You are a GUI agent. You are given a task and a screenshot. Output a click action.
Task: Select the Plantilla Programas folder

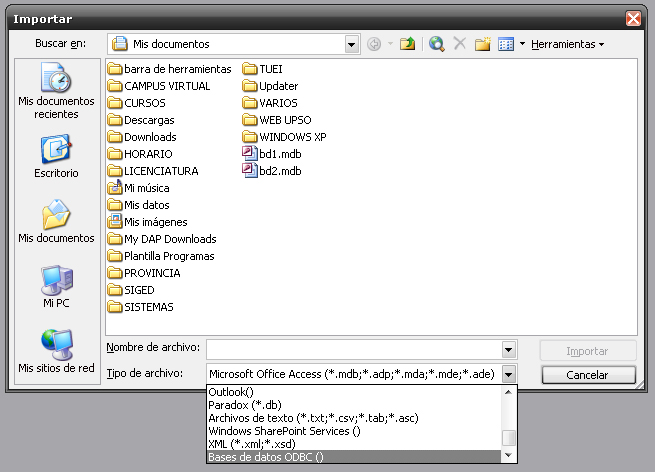161,256
